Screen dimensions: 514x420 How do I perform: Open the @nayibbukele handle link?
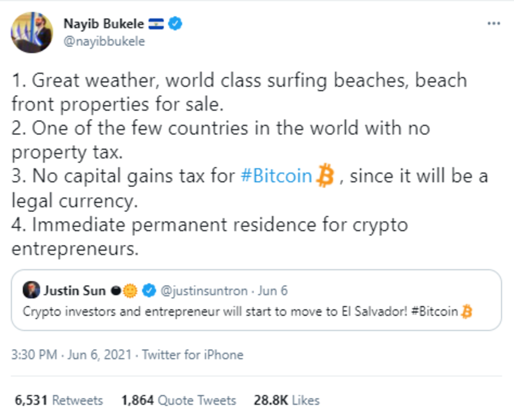(x=104, y=41)
